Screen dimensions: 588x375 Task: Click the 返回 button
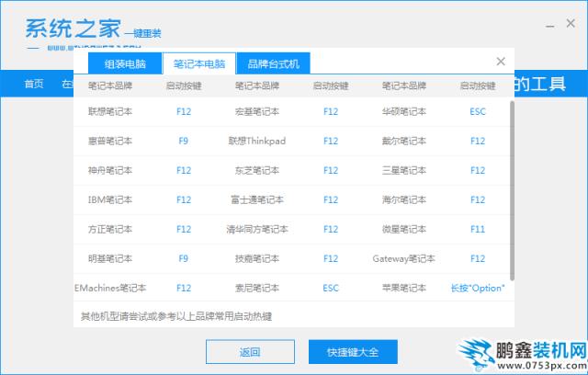pos(250,352)
